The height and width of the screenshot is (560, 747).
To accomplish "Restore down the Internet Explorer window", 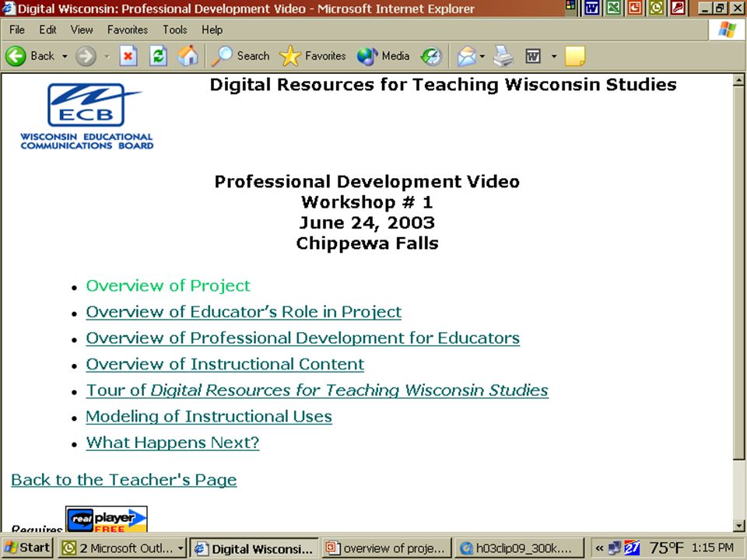I will tap(721, 8).
